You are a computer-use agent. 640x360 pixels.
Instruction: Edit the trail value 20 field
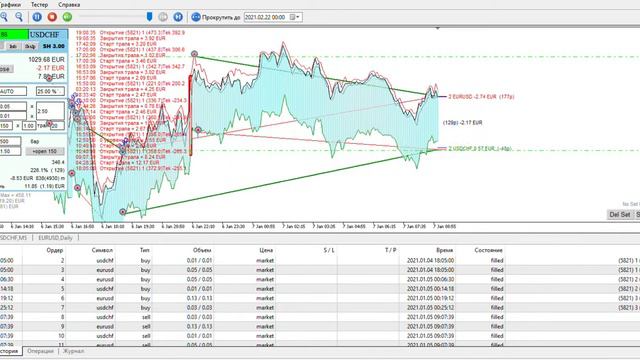58,126
